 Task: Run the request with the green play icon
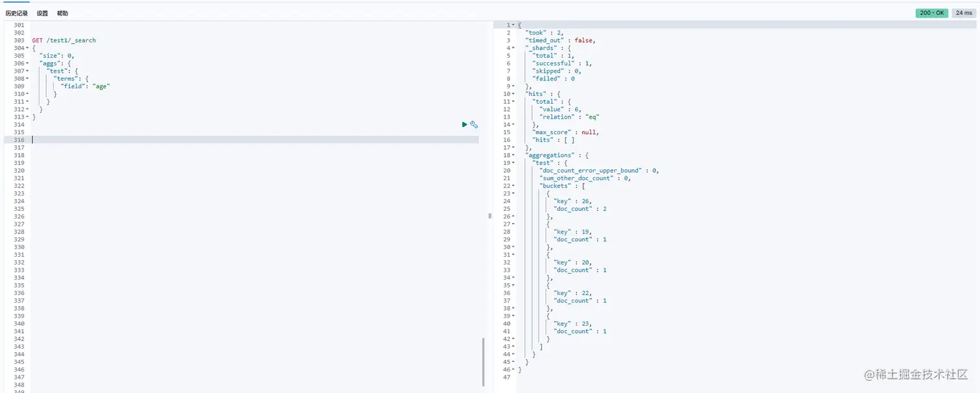(465, 124)
